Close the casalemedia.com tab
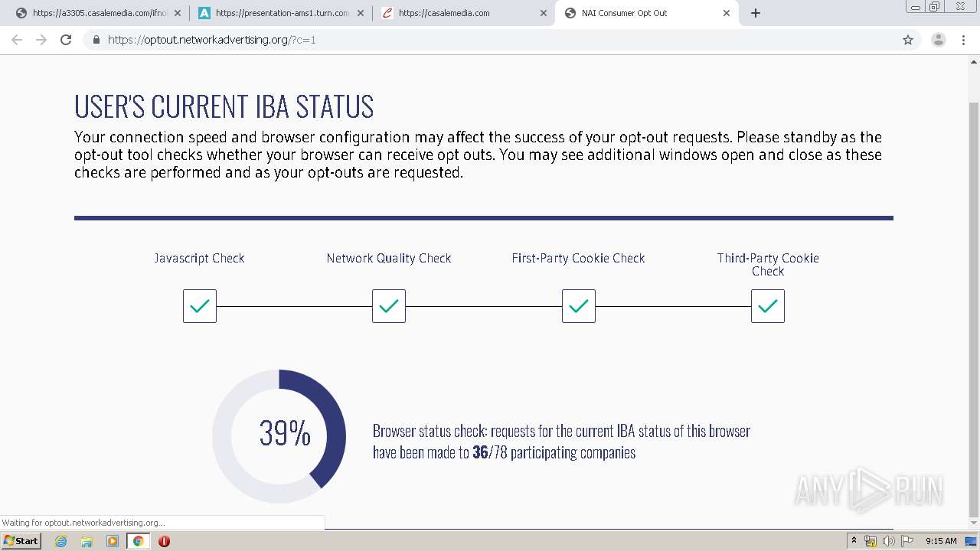Viewport: 980px width, 551px height. (544, 13)
